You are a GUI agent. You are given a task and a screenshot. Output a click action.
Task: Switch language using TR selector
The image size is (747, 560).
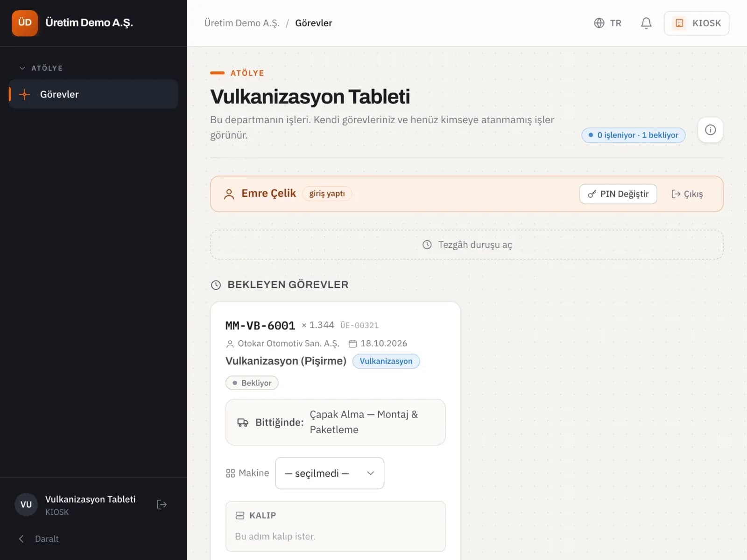coord(608,23)
